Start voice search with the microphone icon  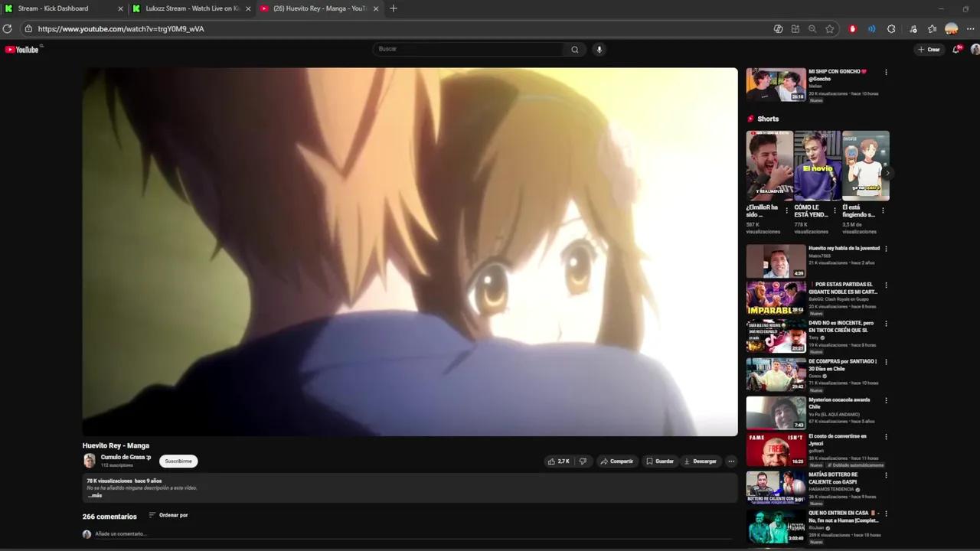tap(599, 49)
